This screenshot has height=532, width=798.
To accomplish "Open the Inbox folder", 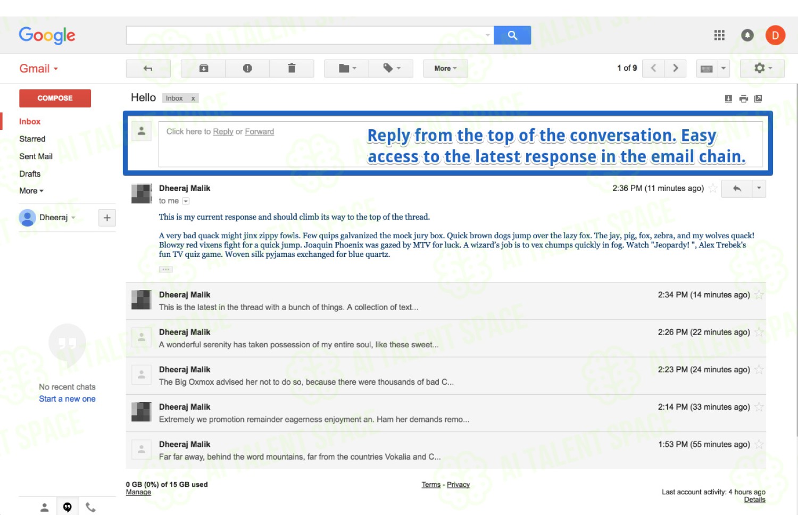I will (30, 122).
